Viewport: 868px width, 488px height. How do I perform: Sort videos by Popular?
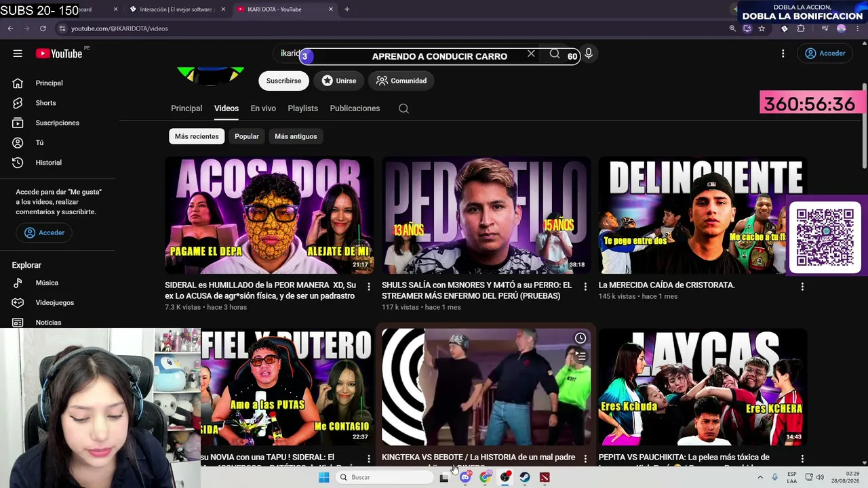tap(247, 136)
